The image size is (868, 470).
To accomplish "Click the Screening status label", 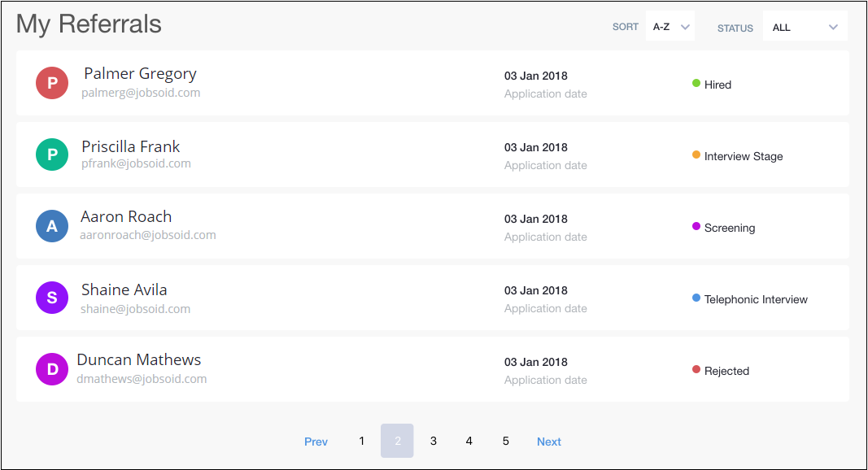I will (730, 228).
